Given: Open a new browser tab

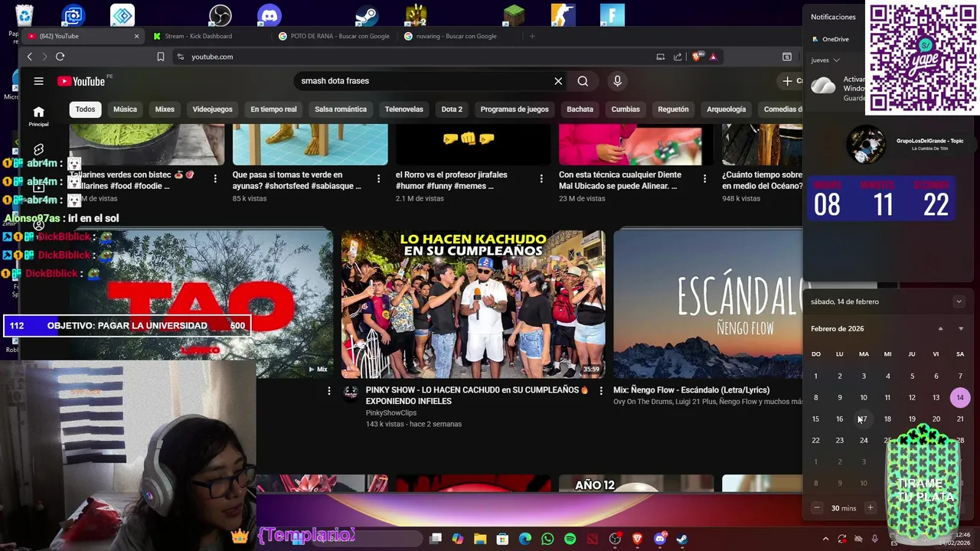Looking at the screenshot, I should tap(532, 36).
